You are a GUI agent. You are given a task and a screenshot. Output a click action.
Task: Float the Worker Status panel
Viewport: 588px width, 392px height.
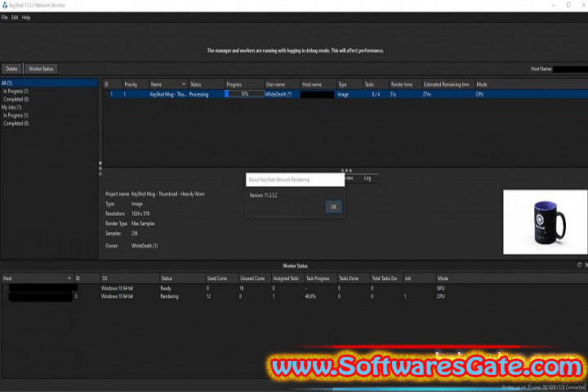click(x=579, y=265)
